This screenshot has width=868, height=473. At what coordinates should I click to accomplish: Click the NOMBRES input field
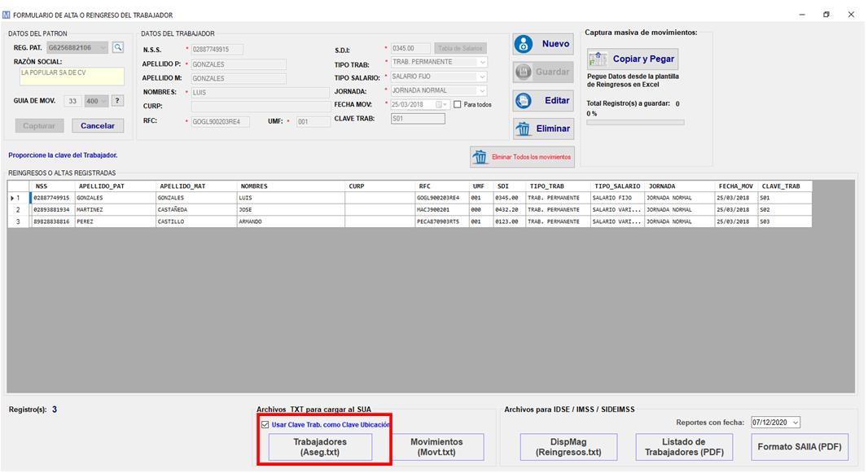coord(261,92)
